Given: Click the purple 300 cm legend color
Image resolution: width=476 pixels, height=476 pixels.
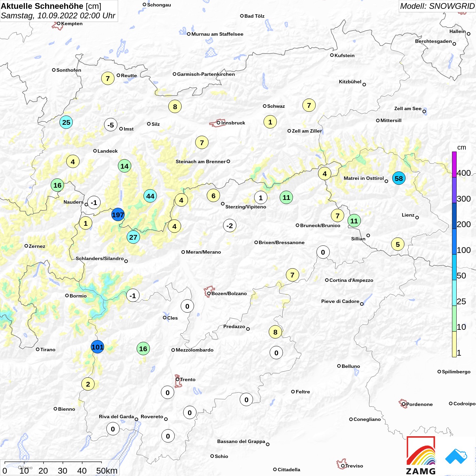Looking at the screenshot, I should [x=454, y=190].
